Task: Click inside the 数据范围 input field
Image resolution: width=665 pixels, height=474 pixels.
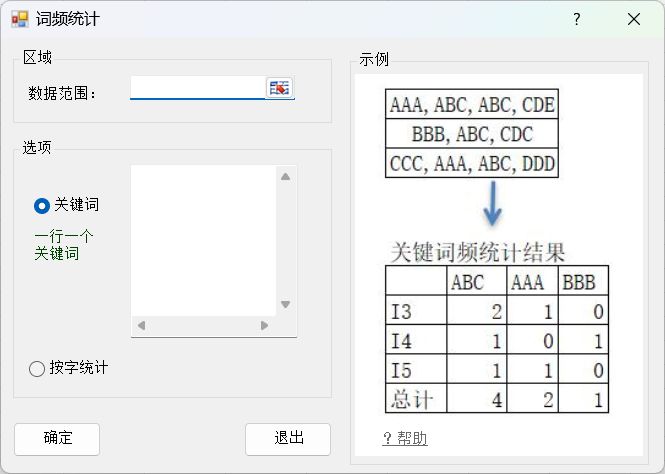Action: [x=197, y=88]
